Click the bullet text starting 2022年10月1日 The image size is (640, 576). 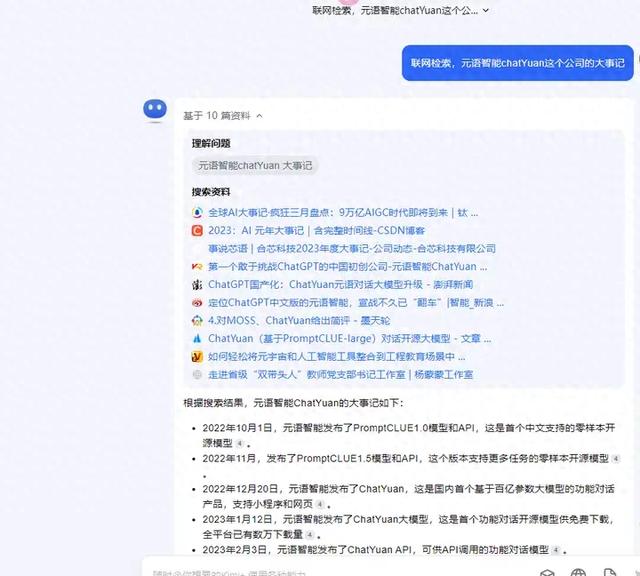(x=409, y=435)
